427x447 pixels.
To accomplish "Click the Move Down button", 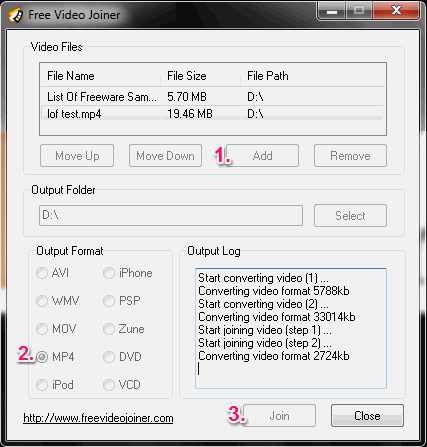I will point(165,156).
